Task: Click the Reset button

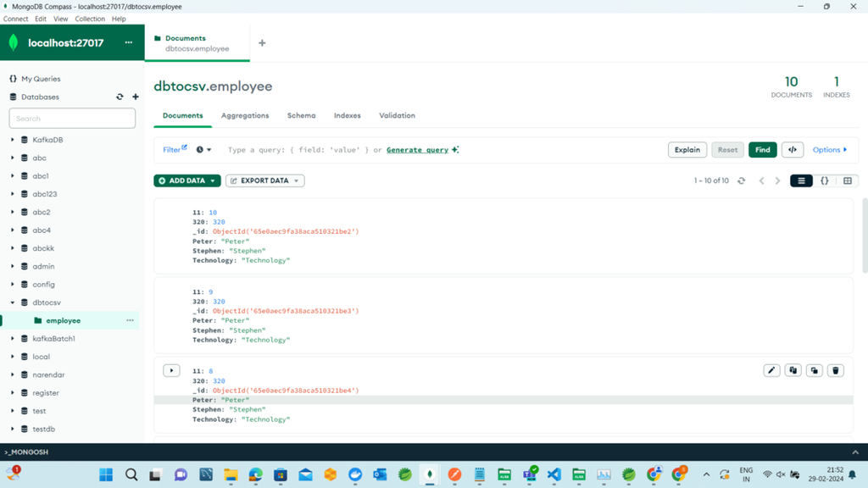Action: click(727, 150)
